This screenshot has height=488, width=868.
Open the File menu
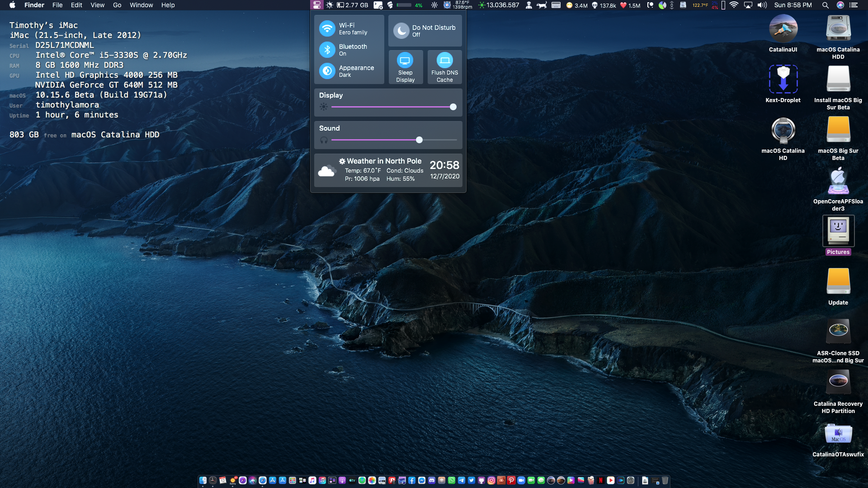pyautogui.click(x=57, y=5)
